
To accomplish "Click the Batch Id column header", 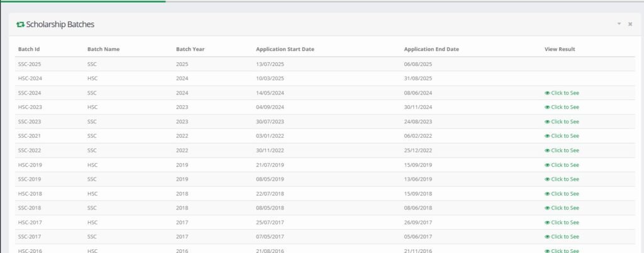I will [x=30, y=49].
